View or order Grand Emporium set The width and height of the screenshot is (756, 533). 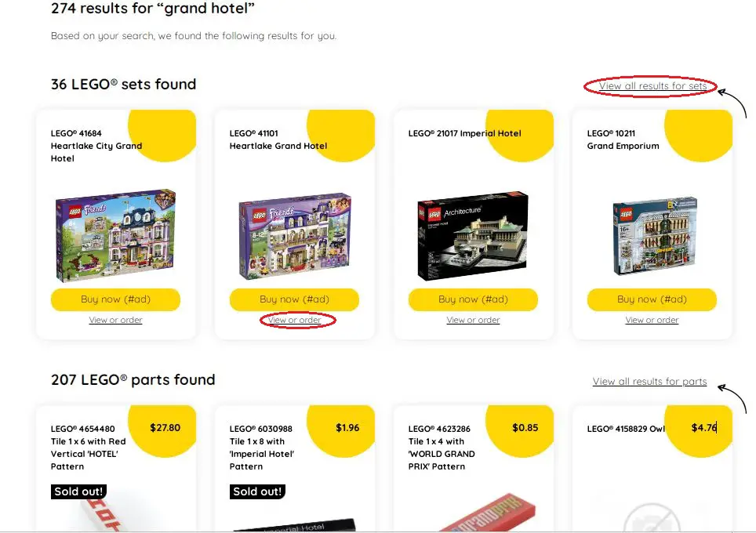(652, 320)
